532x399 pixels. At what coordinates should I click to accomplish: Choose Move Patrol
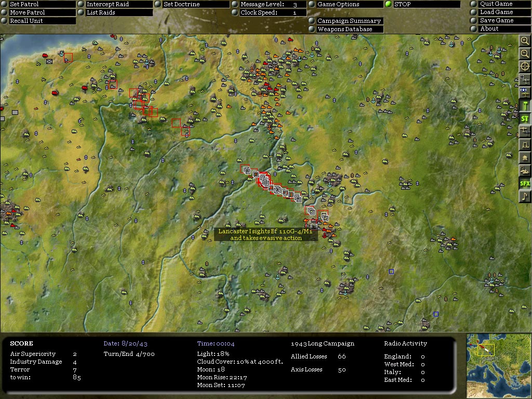[x=38, y=12]
